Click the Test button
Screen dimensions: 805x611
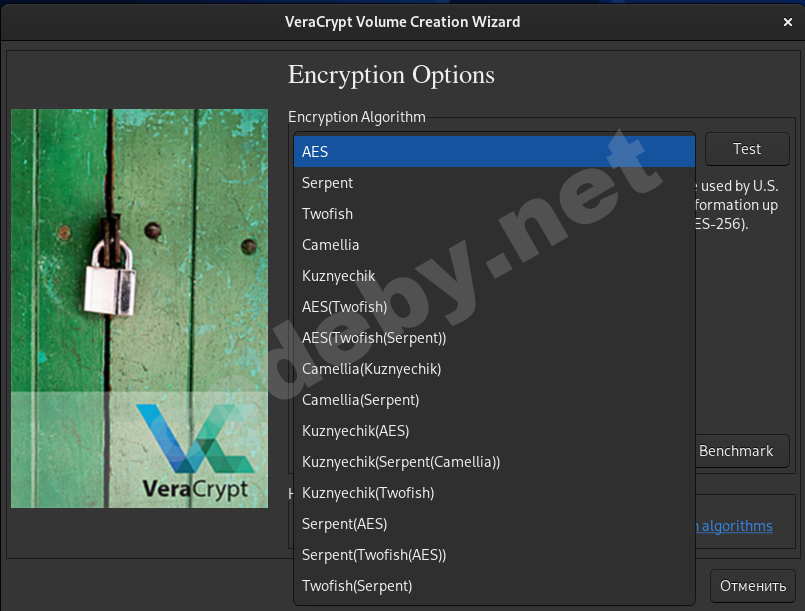[x=746, y=149]
